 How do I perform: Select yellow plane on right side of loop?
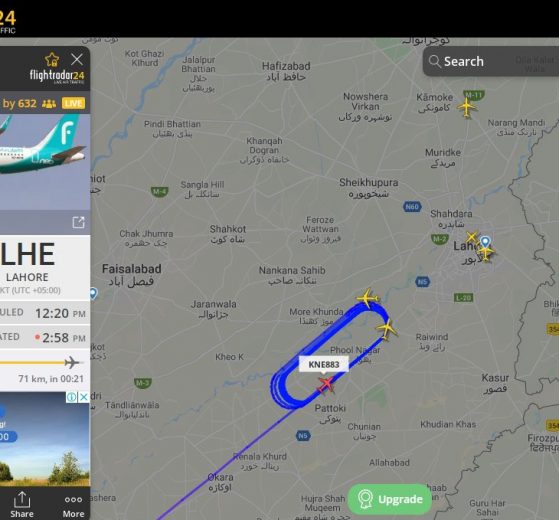pyautogui.click(x=386, y=329)
